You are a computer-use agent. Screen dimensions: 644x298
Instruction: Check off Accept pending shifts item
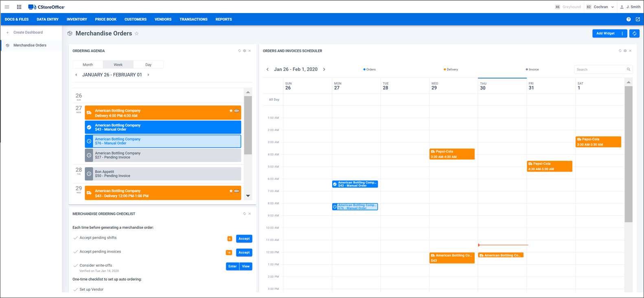pos(75,238)
